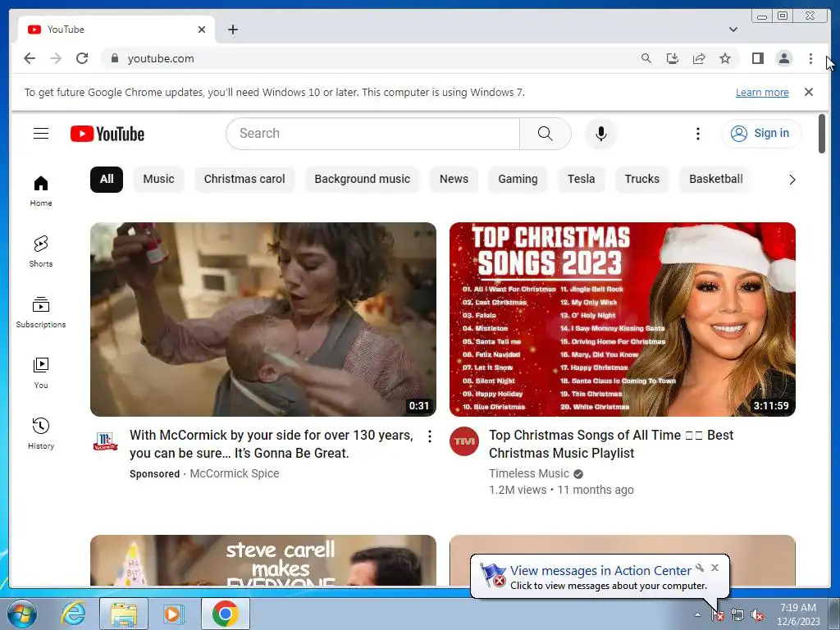Close the YouTube tab

tap(202, 30)
